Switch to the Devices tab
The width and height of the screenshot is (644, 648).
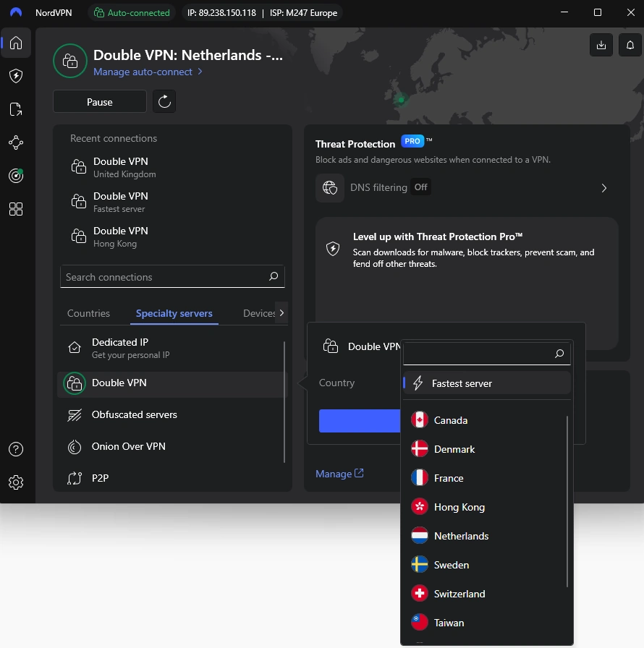pyautogui.click(x=259, y=313)
